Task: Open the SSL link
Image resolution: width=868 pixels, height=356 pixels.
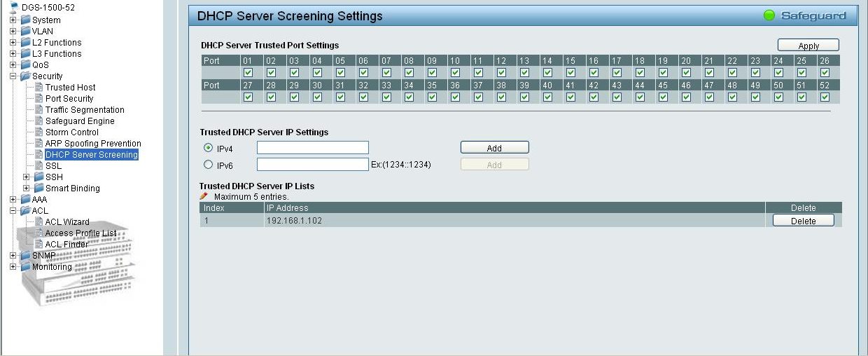Action: click(x=53, y=166)
